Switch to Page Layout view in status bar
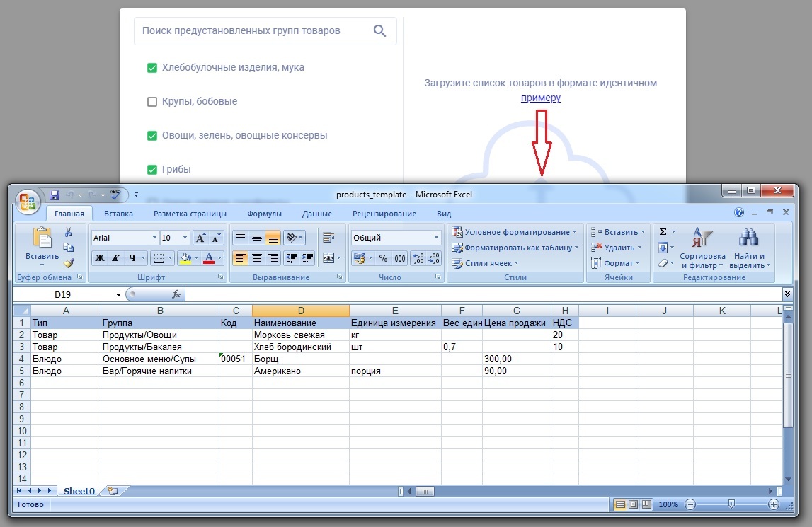 [634, 504]
